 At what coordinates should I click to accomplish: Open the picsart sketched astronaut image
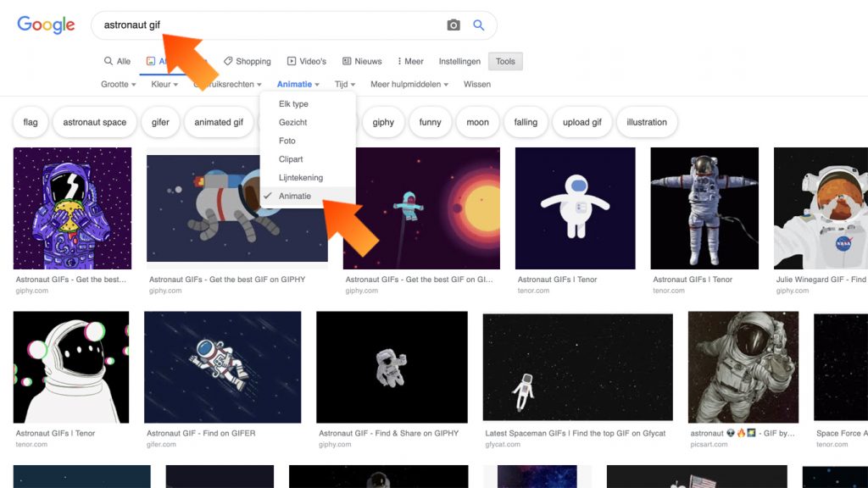click(x=743, y=368)
